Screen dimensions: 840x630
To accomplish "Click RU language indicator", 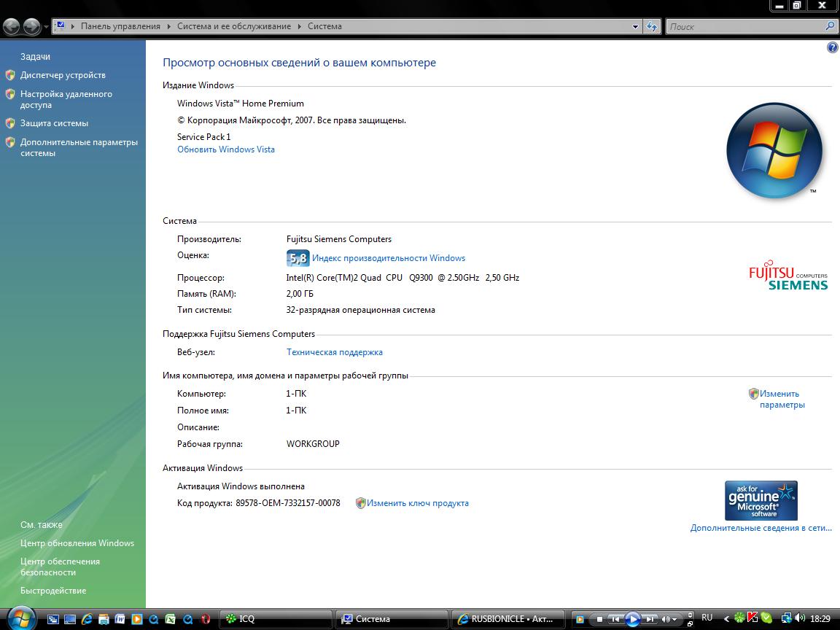I will pos(707,617).
